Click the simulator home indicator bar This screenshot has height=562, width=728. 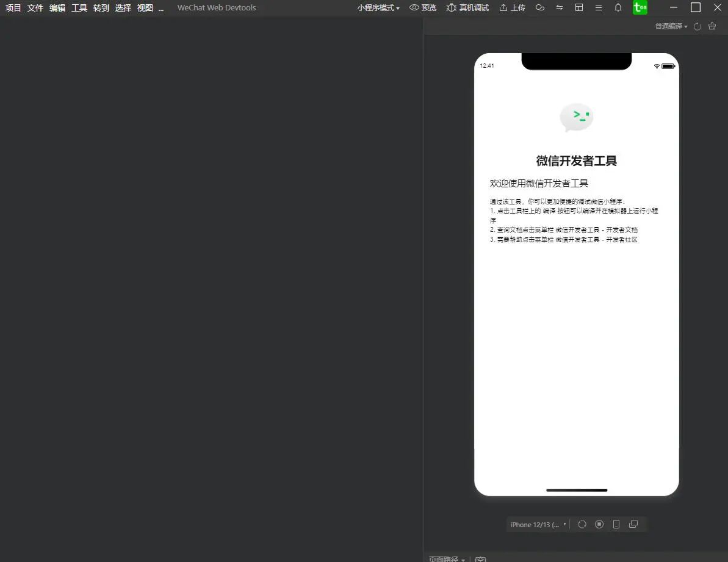tap(577, 490)
